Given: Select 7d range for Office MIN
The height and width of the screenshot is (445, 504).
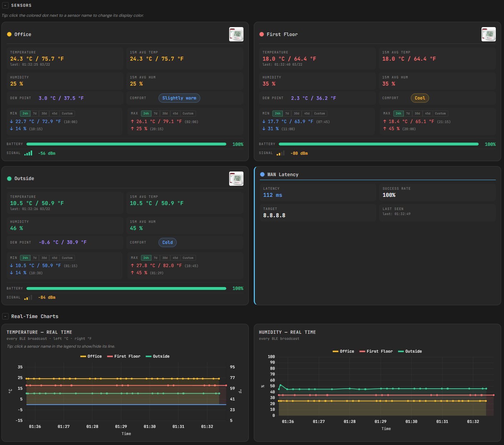Looking at the screenshot, I should 35,114.
